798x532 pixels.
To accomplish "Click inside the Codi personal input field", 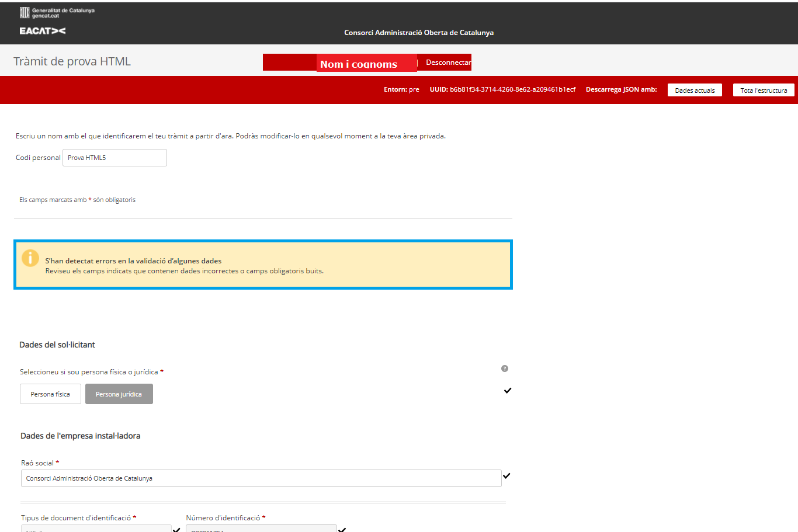I will [x=114, y=157].
